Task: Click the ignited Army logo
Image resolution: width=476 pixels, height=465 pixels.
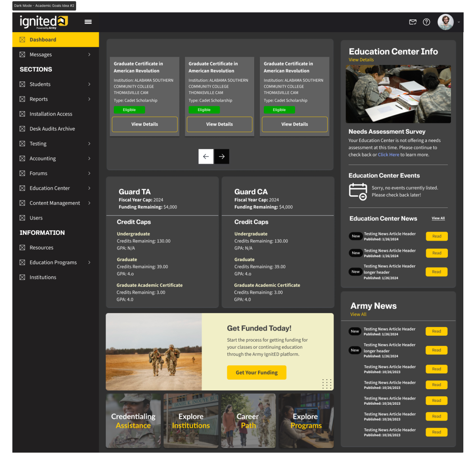Action: (44, 22)
